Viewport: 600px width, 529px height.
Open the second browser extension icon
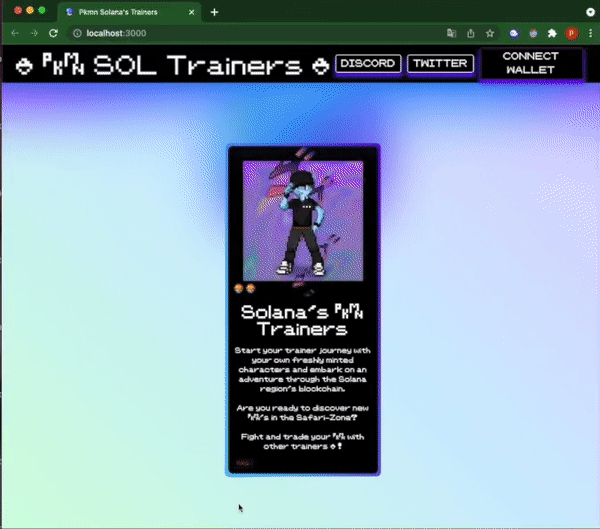tap(533, 34)
